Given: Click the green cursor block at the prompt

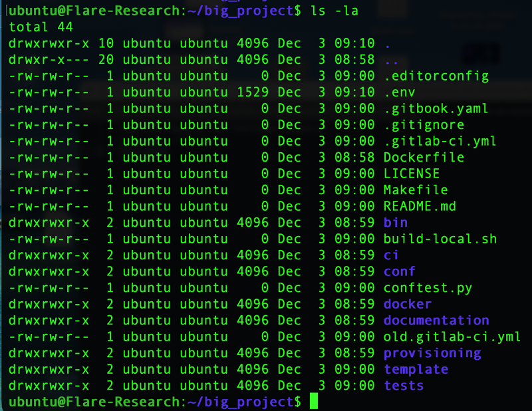Looking at the screenshot, I should [x=314, y=402].
